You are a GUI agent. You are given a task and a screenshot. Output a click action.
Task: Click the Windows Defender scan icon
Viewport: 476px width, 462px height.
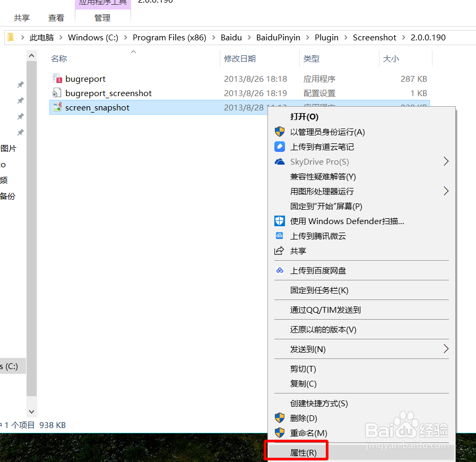point(280,221)
